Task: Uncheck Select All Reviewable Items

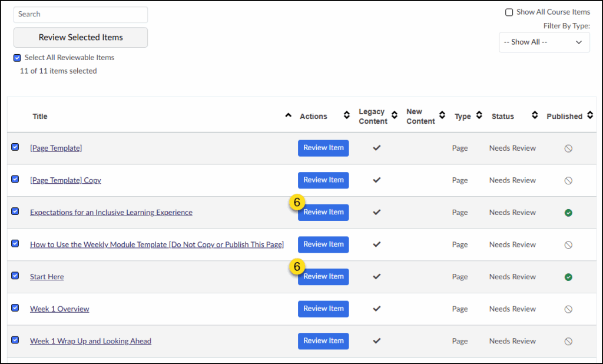Action: 16,57
